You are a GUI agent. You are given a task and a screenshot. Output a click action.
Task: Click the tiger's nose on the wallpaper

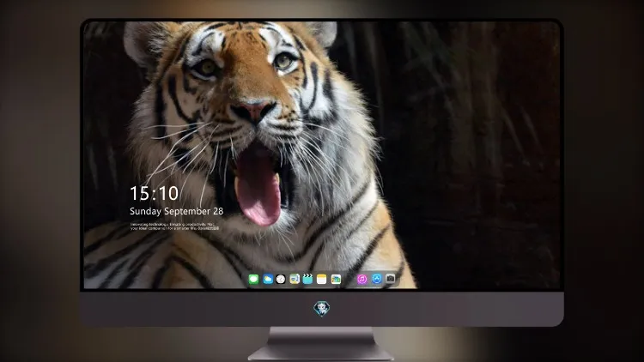(254, 111)
